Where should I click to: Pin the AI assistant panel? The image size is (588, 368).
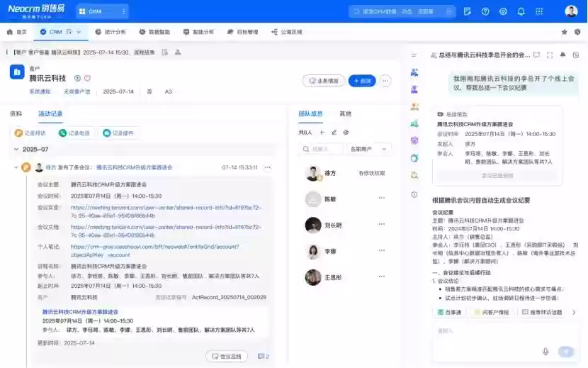pyautogui.click(x=562, y=55)
